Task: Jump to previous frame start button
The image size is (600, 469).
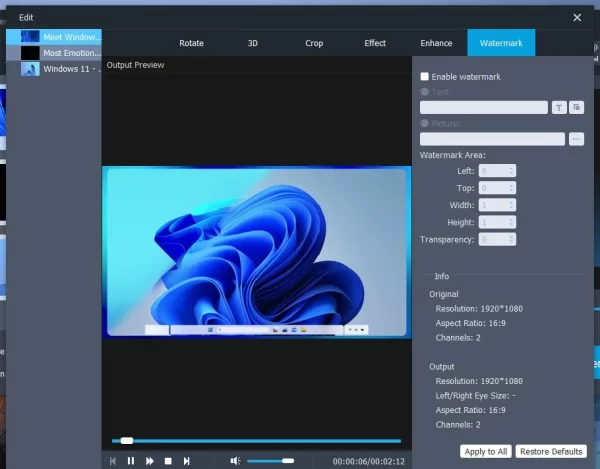Action: (x=112, y=461)
